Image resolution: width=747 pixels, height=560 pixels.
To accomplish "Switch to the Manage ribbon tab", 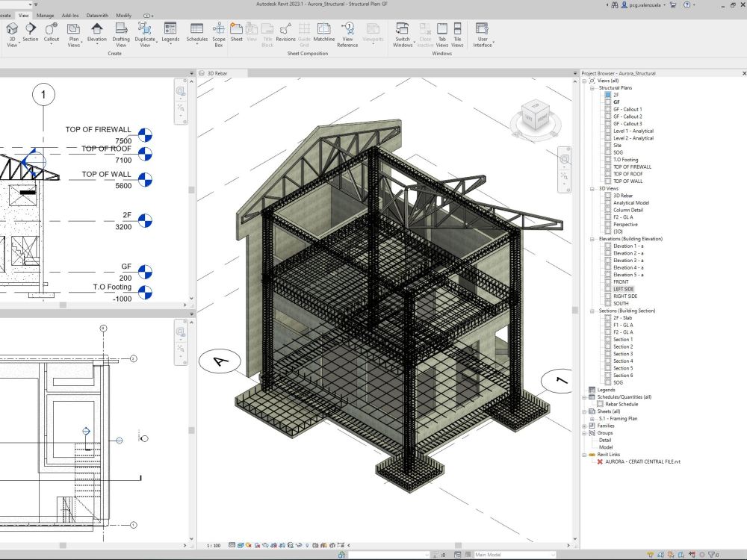I will click(46, 15).
